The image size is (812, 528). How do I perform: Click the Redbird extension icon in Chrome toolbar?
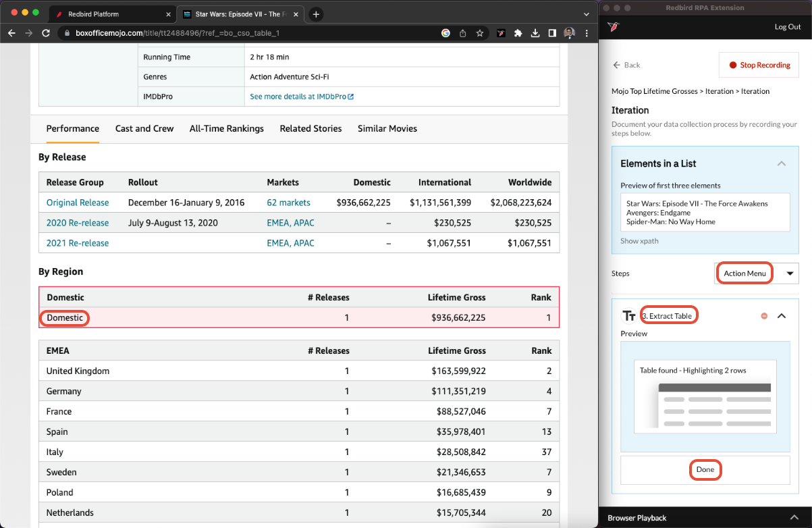(x=502, y=32)
